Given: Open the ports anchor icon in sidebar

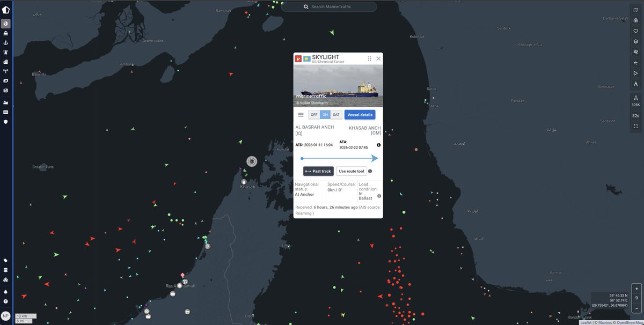Looking at the screenshot, I should pyautogui.click(x=6, y=42).
